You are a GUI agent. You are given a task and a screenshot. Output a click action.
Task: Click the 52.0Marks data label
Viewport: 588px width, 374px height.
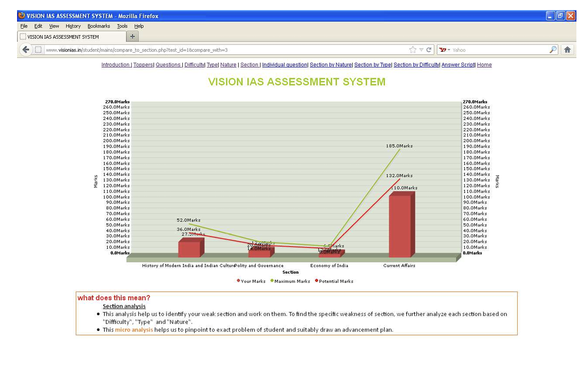[x=188, y=220]
